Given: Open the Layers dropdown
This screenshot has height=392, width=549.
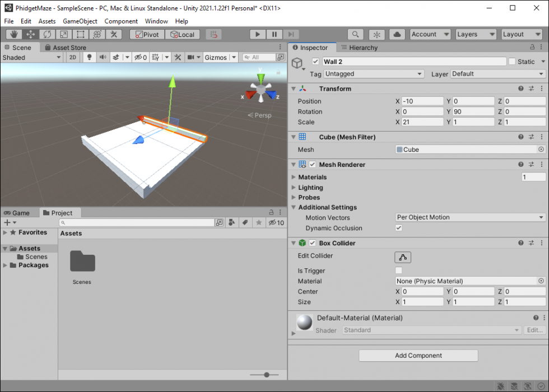Looking at the screenshot, I should click(x=475, y=35).
